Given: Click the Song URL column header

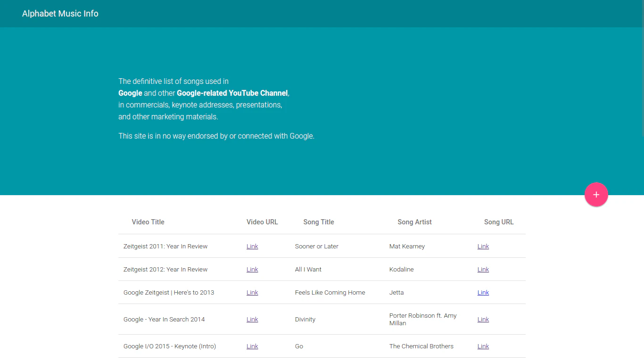Looking at the screenshot, I should coord(499,222).
